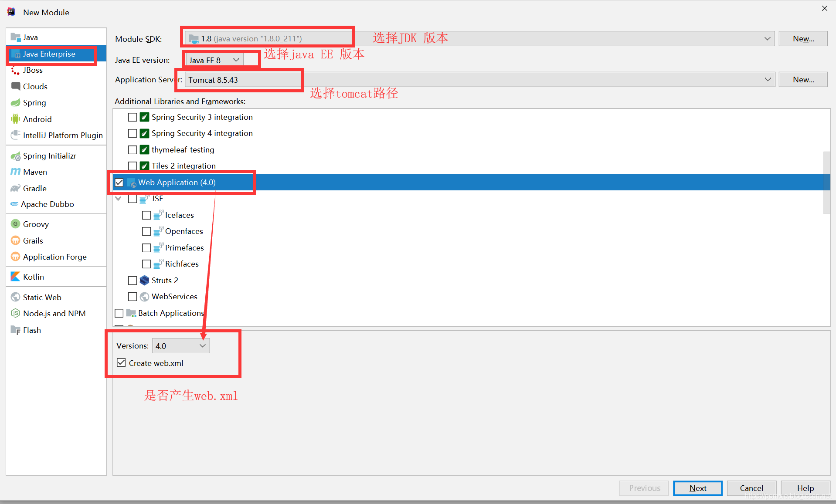Viewport: 836px width, 504px height.
Task: Choose the Static Web globe icon
Action: (16, 297)
